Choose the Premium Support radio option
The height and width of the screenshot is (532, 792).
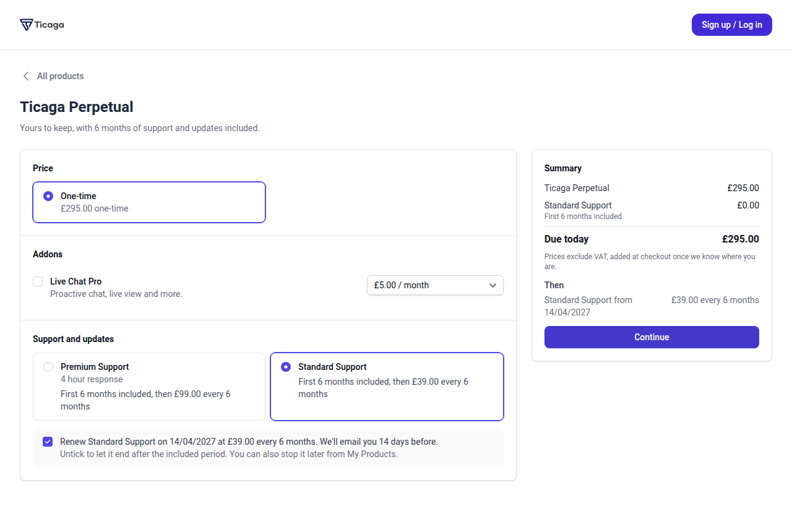[x=48, y=367]
